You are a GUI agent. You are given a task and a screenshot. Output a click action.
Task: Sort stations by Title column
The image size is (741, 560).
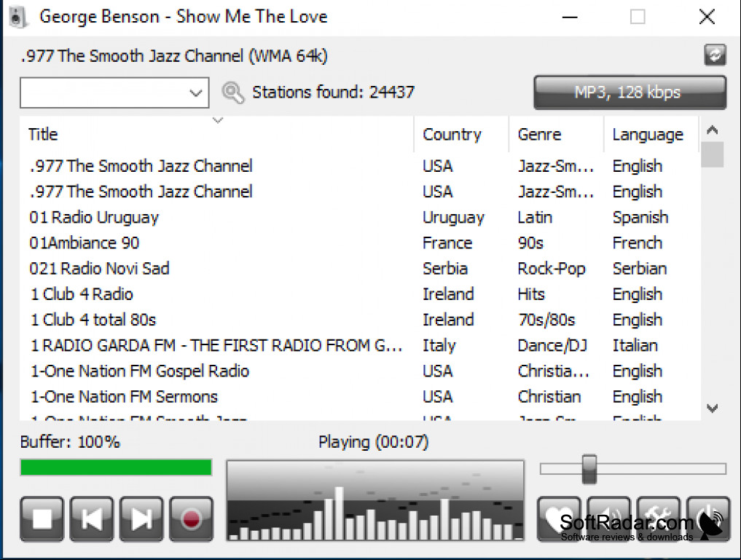coord(216,134)
